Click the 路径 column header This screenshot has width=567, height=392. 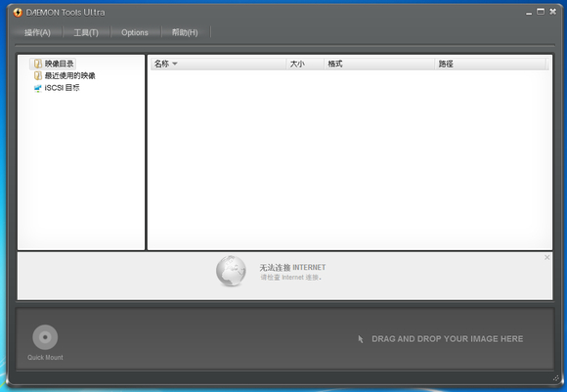pyautogui.click(x=491, y=64)
